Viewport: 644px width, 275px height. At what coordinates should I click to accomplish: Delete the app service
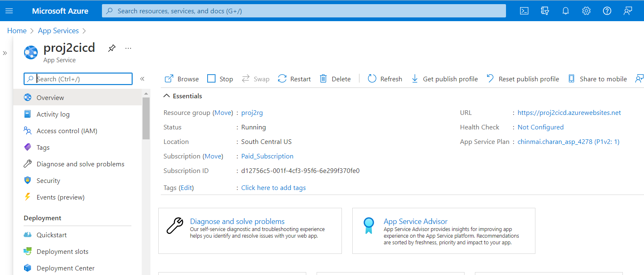(335, 79)
